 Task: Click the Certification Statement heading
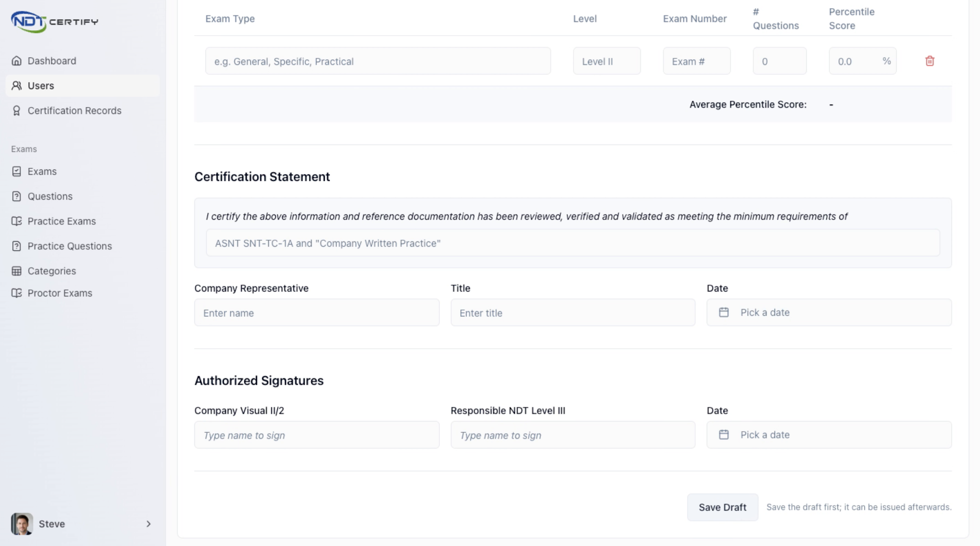tap(262, 177)
